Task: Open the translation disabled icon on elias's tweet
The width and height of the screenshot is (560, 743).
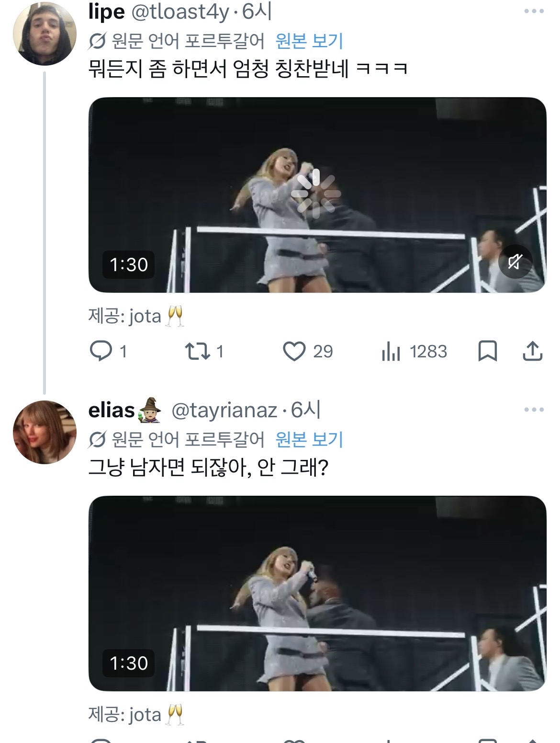Action: (x=97, y=439)
